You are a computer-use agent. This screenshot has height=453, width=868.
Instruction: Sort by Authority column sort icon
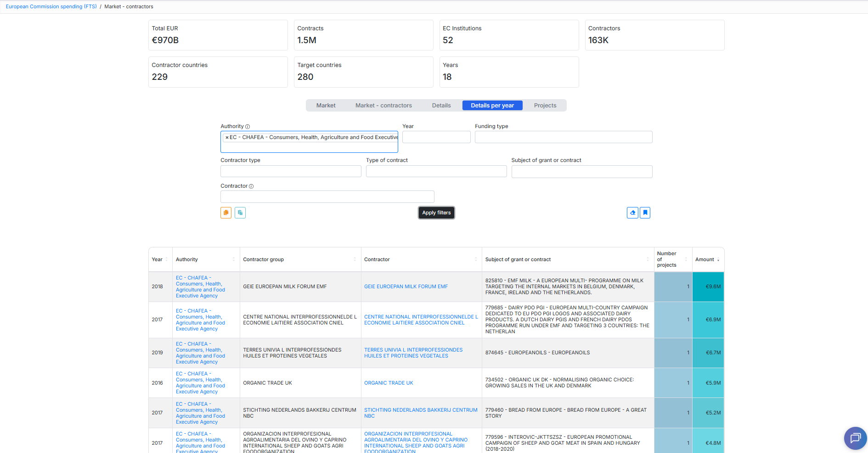tap(234, 260)
